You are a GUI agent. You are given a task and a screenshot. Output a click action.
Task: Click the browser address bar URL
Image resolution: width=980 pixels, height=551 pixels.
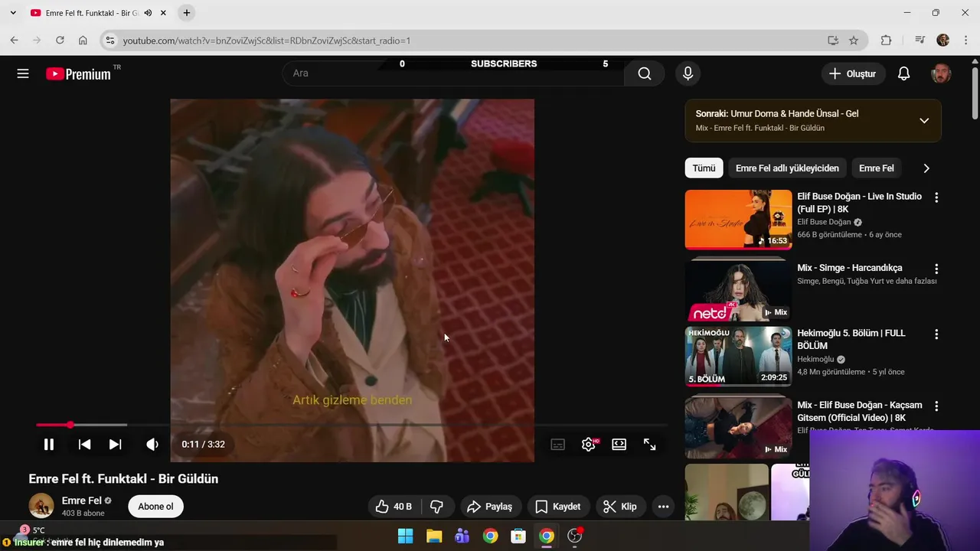point(266,41)
